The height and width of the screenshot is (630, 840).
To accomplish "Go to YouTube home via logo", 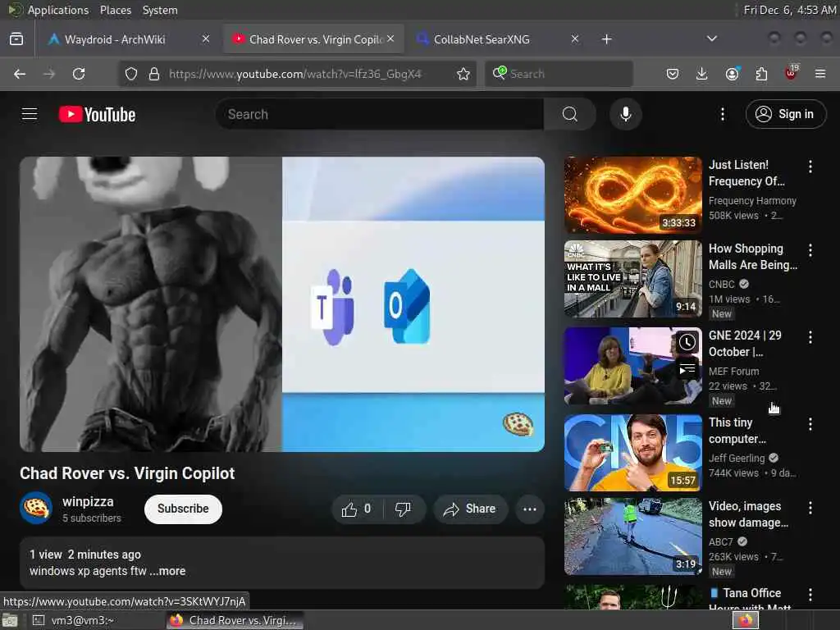I will [x=97, y=114].
